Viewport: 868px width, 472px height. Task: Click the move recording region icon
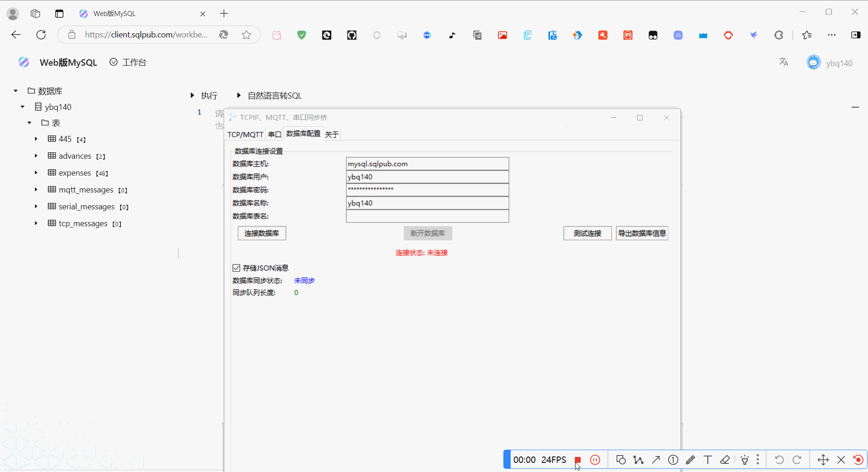[823, 460]
